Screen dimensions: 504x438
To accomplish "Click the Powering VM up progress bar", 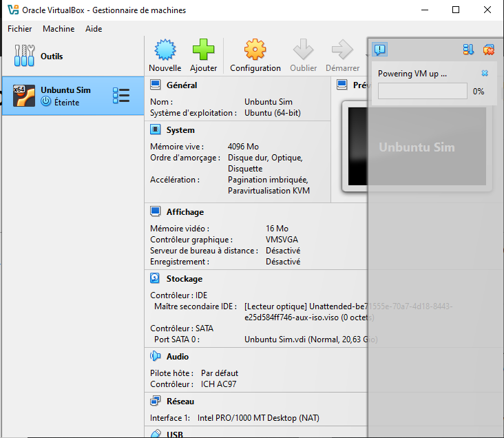I will [422, 91].
